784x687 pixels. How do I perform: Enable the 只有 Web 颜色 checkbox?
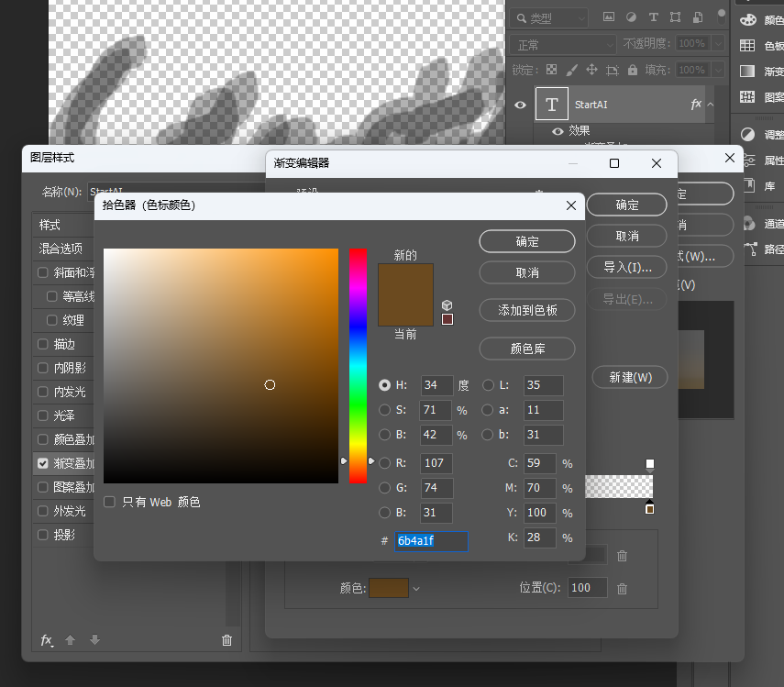(109, 502)
